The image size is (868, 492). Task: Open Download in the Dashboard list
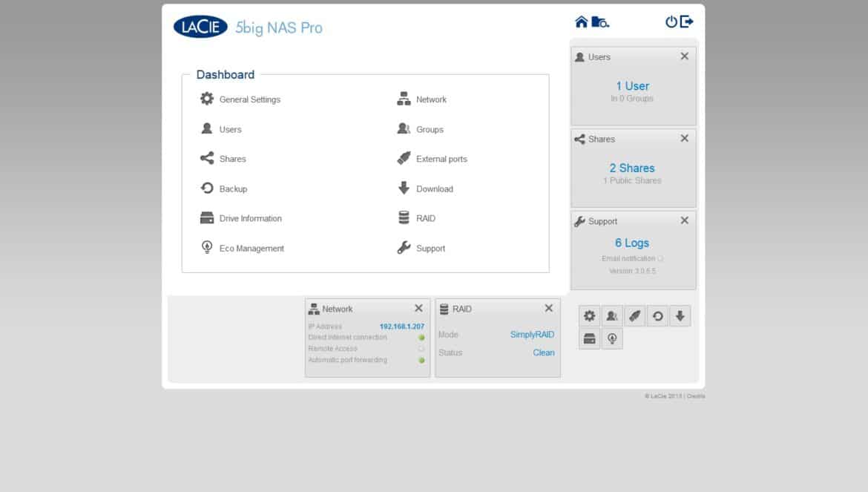425,188
